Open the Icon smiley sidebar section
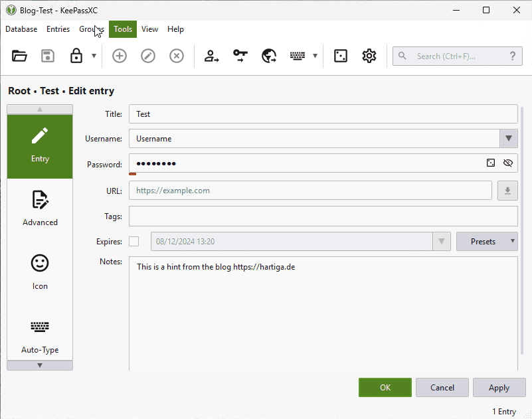 click(x=40, y=272)
